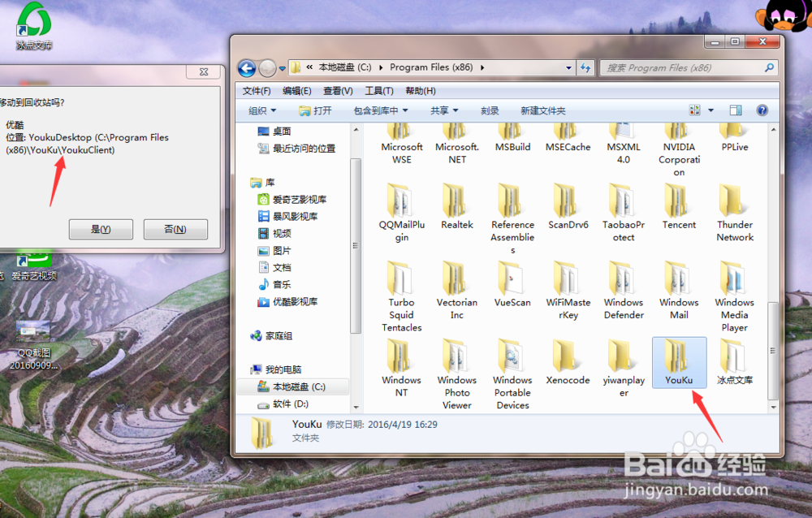Click the refresh button beside the address bar
The height and width of the screenshot is (518, 812).
[x=585, y=67]
